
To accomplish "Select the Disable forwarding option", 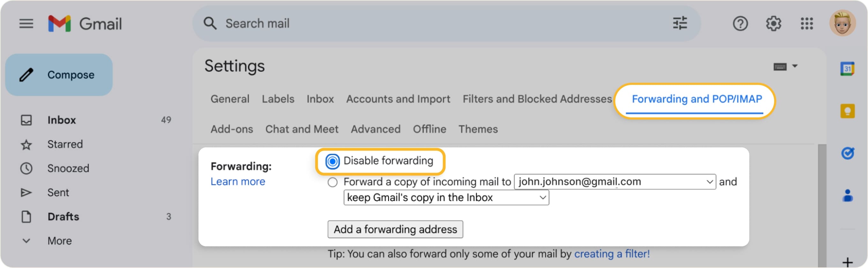I will tap(333, 161).
